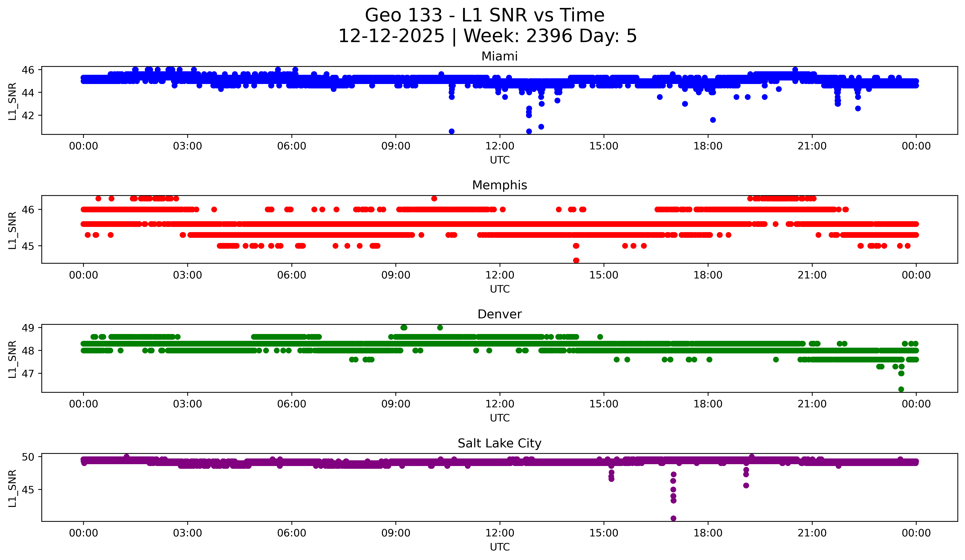Click the L1_SNR y-axis label of the Denver plot
Viewport: 965px width, 560px height.
pyautogui.click(x=12, y=359)
